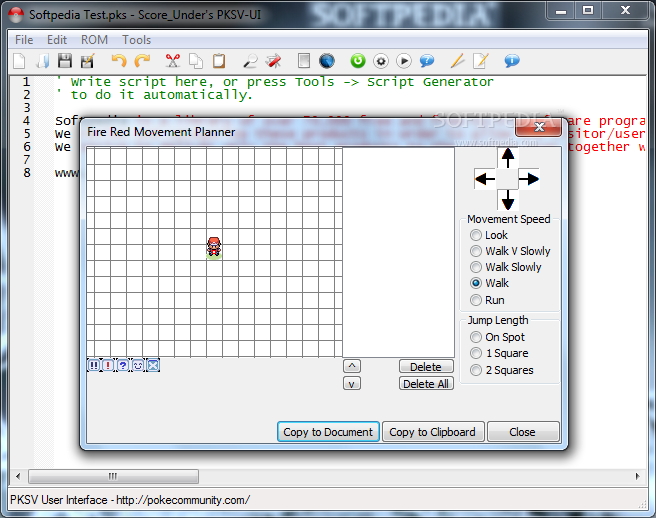Click the empty movement list box

click(398, 252)
